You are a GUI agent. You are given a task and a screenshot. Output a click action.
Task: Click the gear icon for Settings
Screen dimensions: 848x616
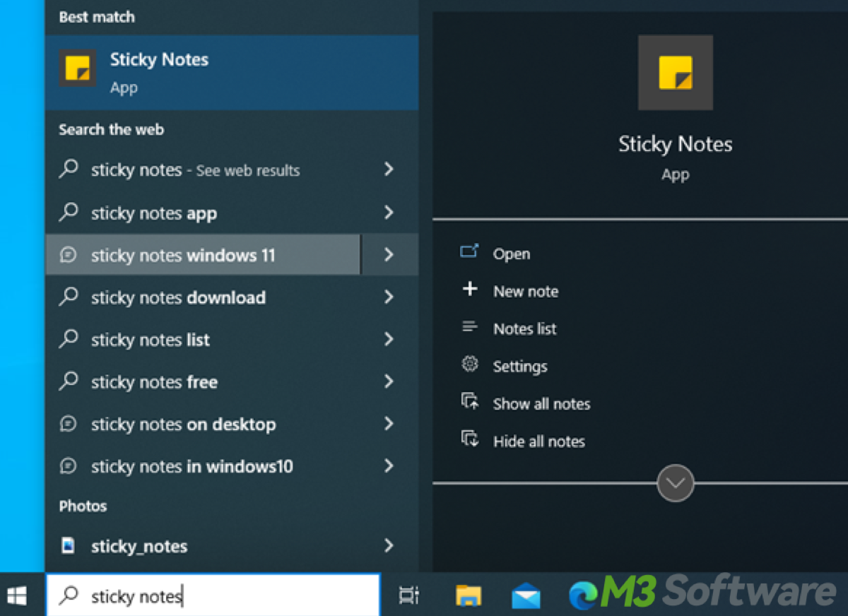point(470,365)
